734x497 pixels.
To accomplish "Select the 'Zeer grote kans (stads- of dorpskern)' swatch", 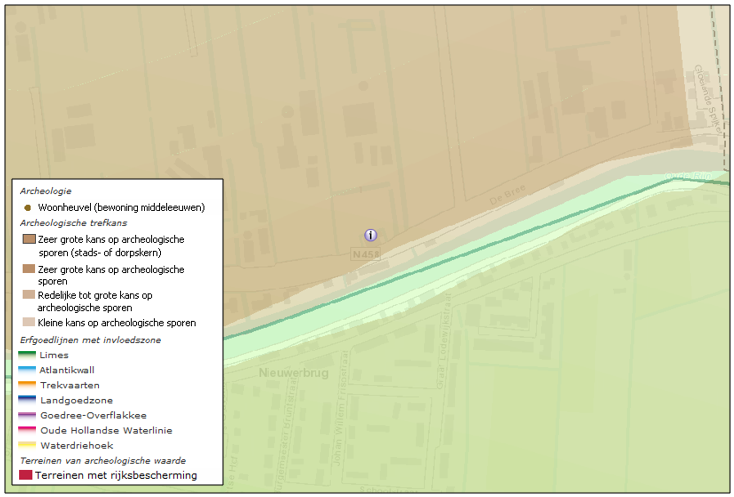I will pyautogui.click(x=29, y=239).
